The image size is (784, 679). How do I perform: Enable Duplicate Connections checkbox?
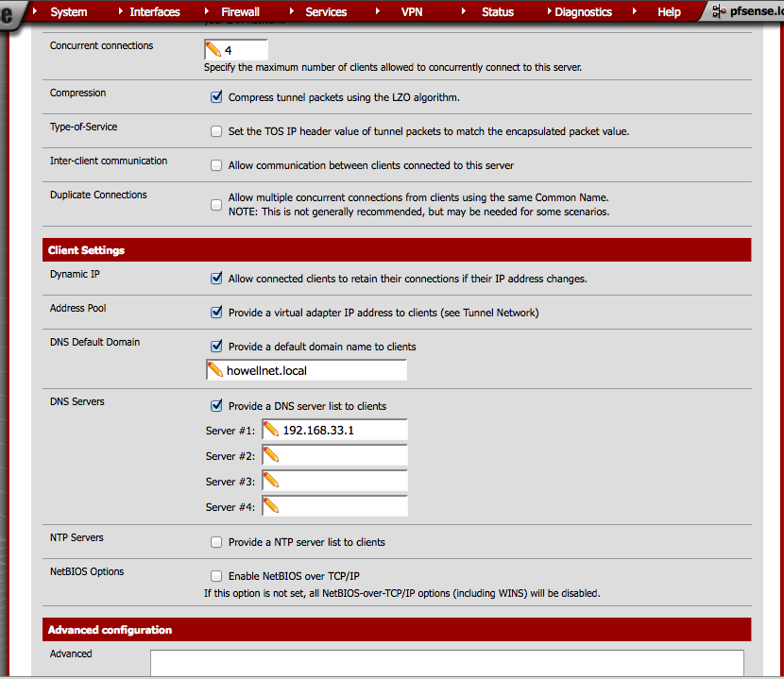pos(216,205)
